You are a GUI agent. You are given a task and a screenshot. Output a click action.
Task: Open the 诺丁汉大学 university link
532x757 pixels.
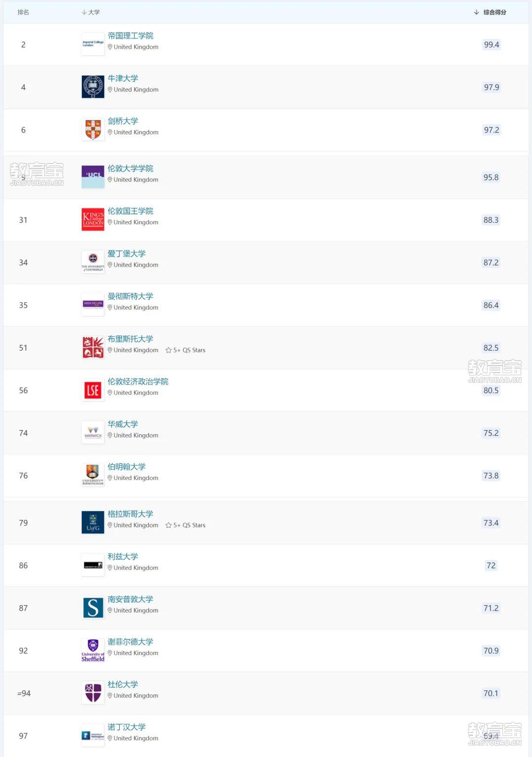pyautogui.click(x=127, y=727)
